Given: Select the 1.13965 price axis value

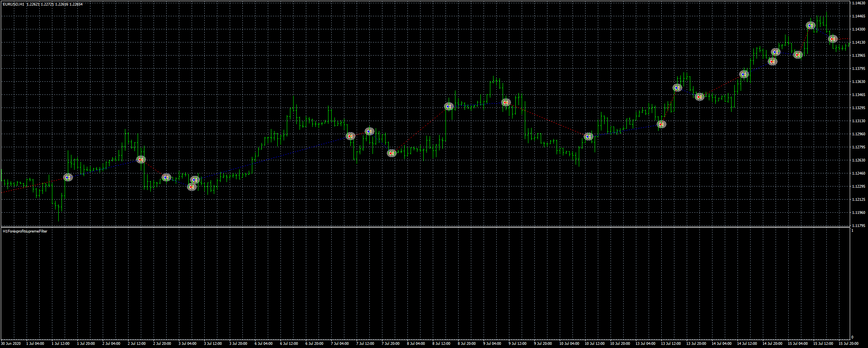Looking at the screenshot, I should [x=859, y=56].
